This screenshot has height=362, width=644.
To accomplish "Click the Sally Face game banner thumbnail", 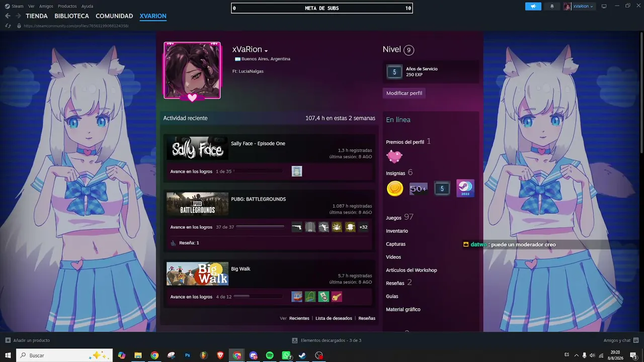I will coord(197,148).
